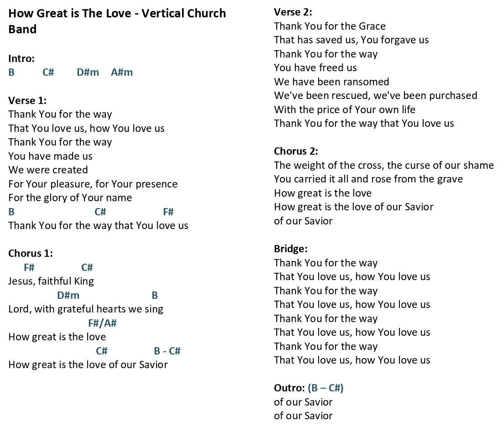Click the '(B – C#)' Outro chords
504x427 pixels.
325,388
